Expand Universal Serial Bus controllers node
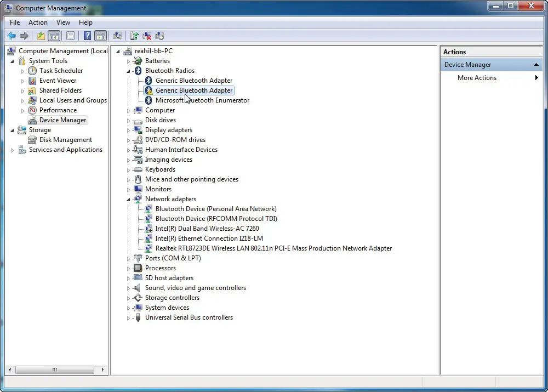 [x=129, y=317]
